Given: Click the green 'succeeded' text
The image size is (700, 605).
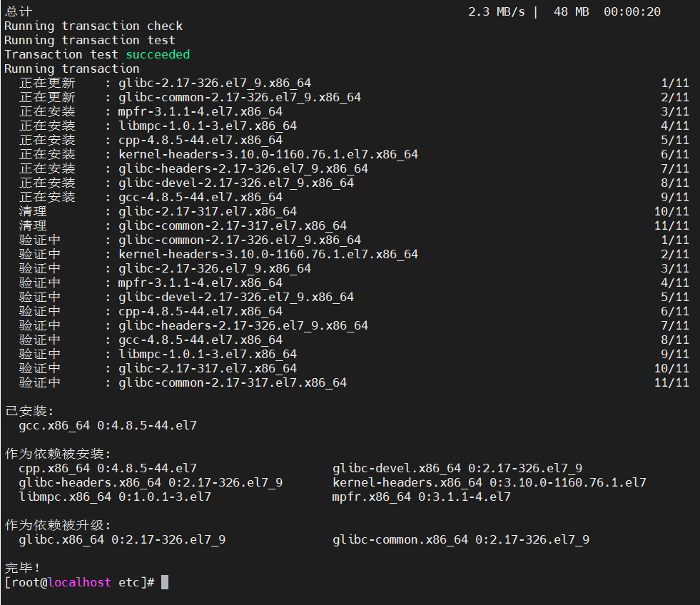Looking at the screenshot, I should click(158, 54).
